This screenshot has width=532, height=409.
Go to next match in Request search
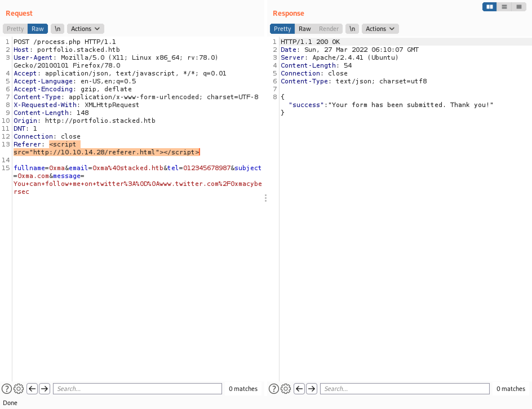[x=44, y=389]
